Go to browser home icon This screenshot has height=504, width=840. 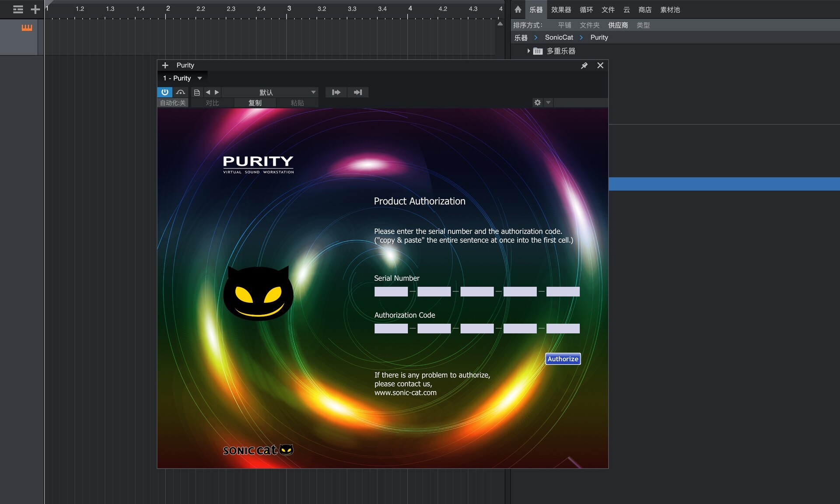518,9
